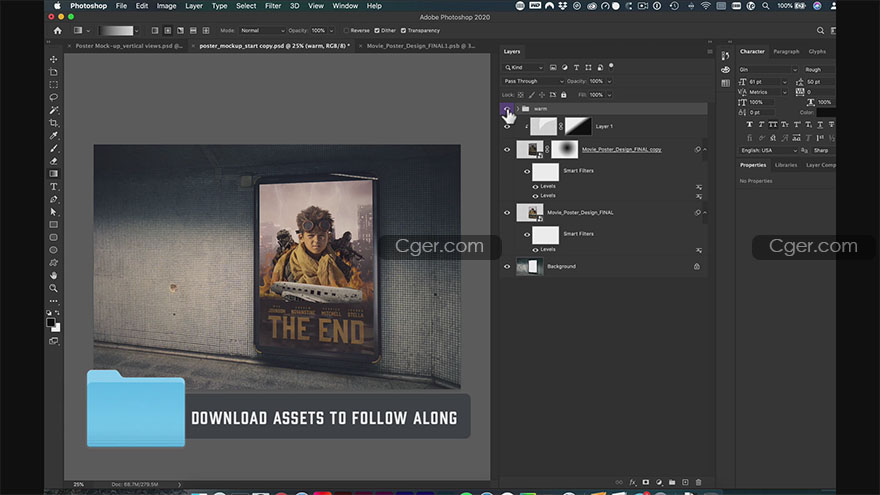Viewport: 880px width, 495px height.
Task: Uncheck the Transparency checkbox
Action: tap(404, 30)
